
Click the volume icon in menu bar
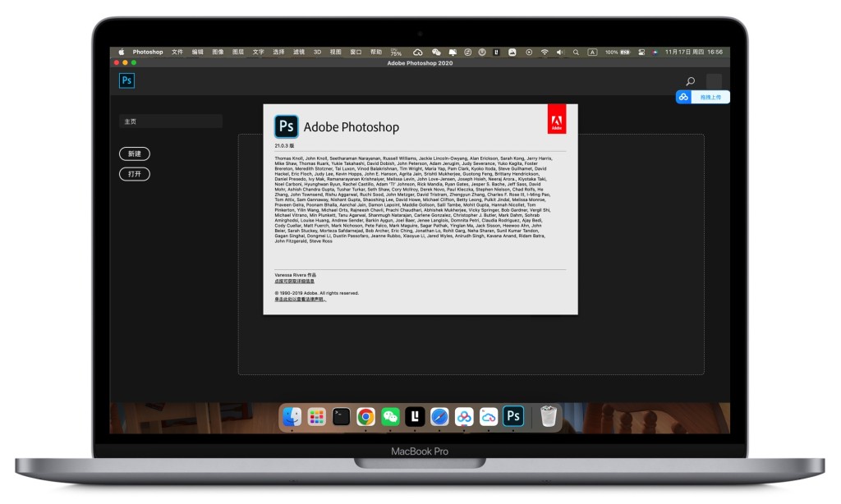pyautogui.click(x=560, y=52)
